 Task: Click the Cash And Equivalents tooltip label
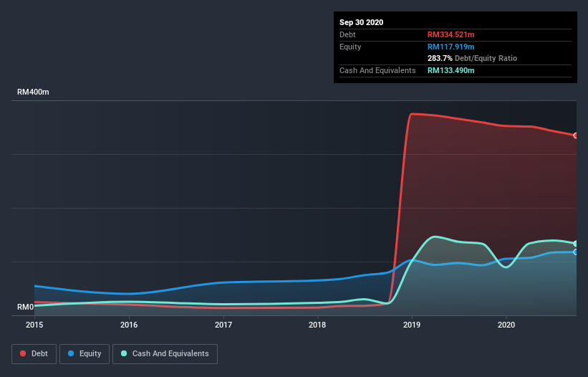coord(377,70)
